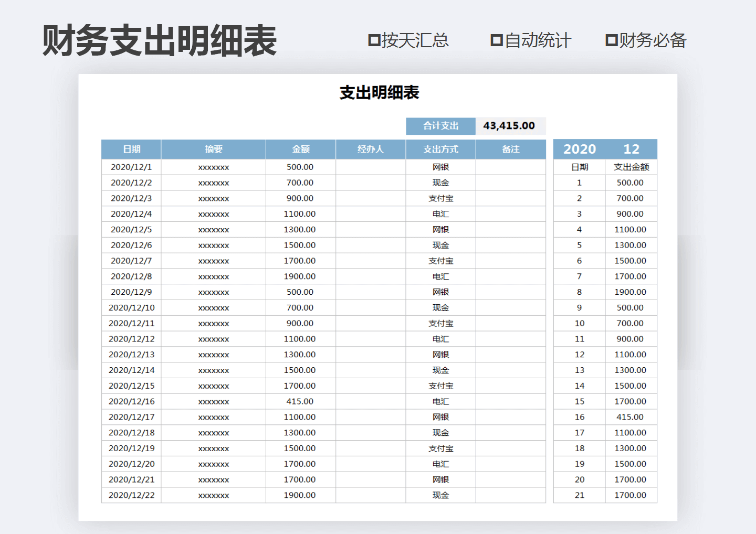This screenshot has width=756, height=534.
Task: Click the 支出方式 column header
Action: [x=440, y=149]
